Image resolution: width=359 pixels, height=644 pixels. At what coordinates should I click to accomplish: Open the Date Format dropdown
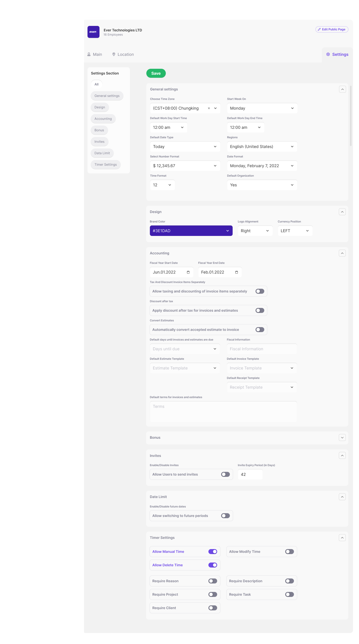pos(262,166)
